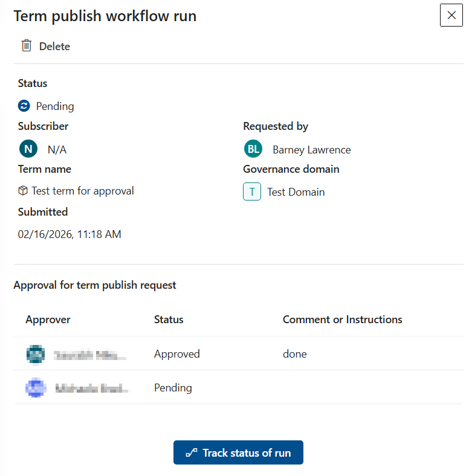Click the Status column header in the approval table
Viewport: 469px width, 476px height.
[x=169, y=320]
